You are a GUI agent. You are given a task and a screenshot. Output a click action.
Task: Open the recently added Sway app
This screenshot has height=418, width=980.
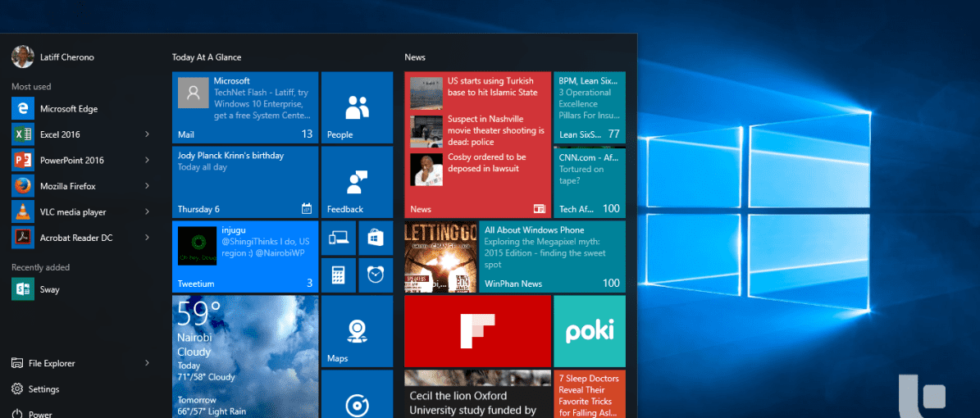point(80,289)
